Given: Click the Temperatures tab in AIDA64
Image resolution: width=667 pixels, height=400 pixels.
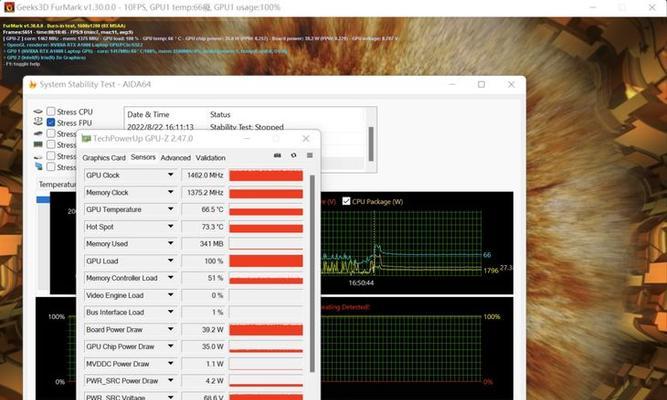Looking at the screenshot, I should tap(57, 184).
